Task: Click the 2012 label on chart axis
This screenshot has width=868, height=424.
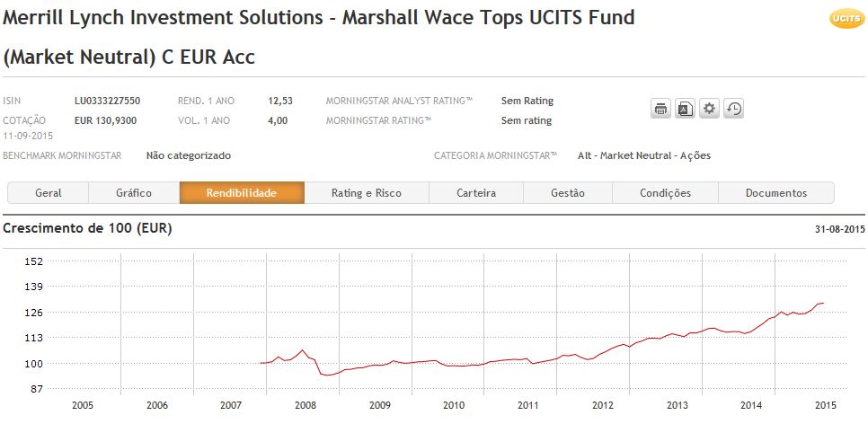Action: coord(601,405)
